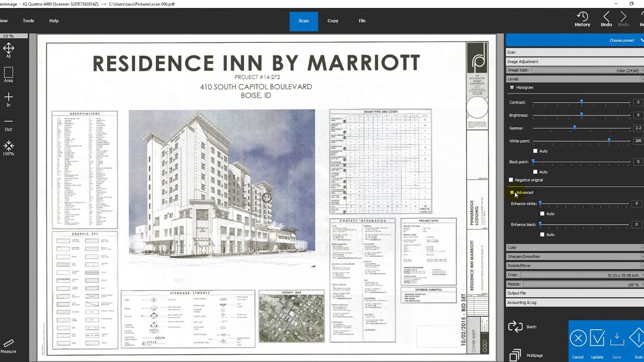644x362 pixels.
Task: Open the View menu
Action: pyautogui.click(x=4, y=21)
